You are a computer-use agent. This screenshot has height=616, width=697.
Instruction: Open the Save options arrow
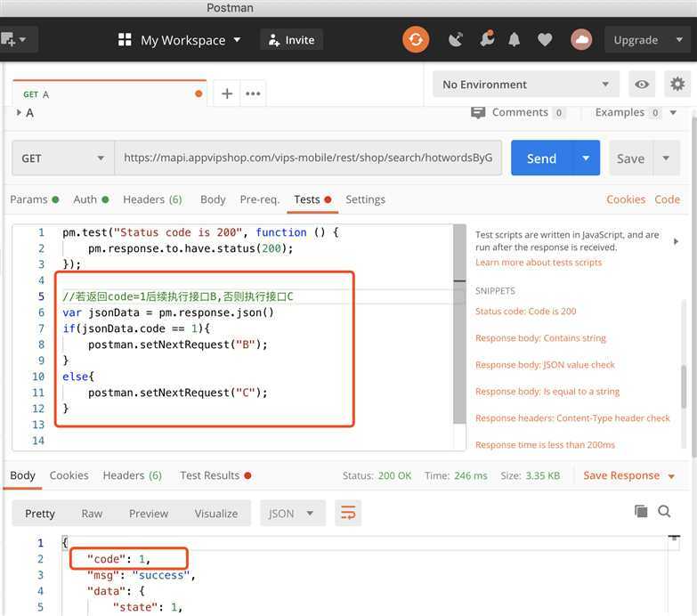pyautogui.click(x=666, y=158)
